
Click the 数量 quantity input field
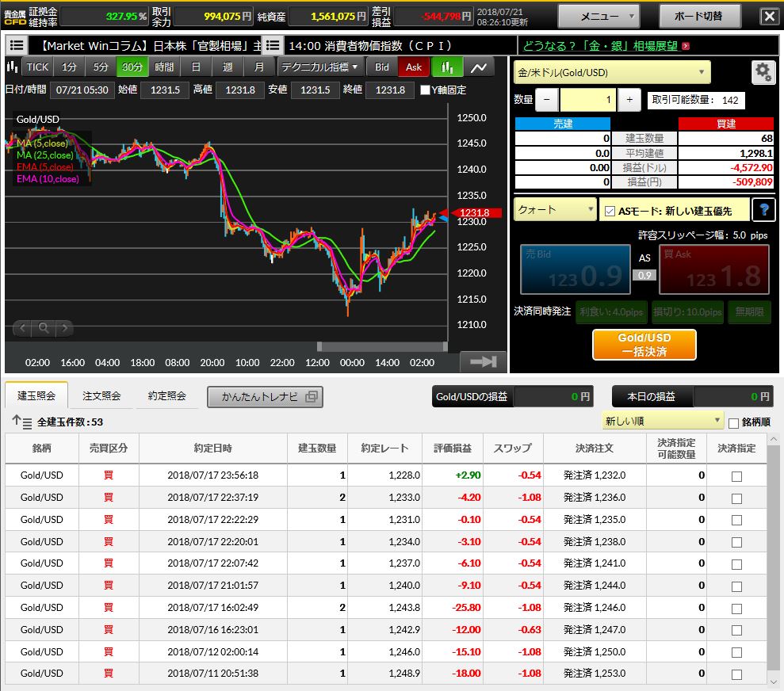click(588, 100)
